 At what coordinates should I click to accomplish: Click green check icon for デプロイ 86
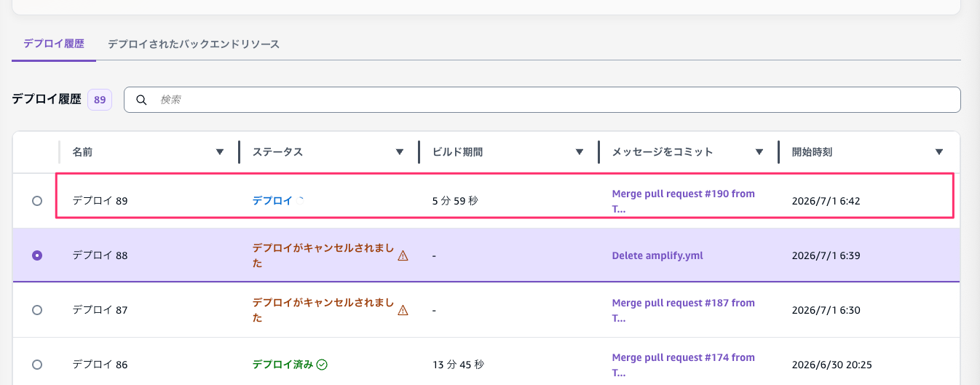coord(322,365)
